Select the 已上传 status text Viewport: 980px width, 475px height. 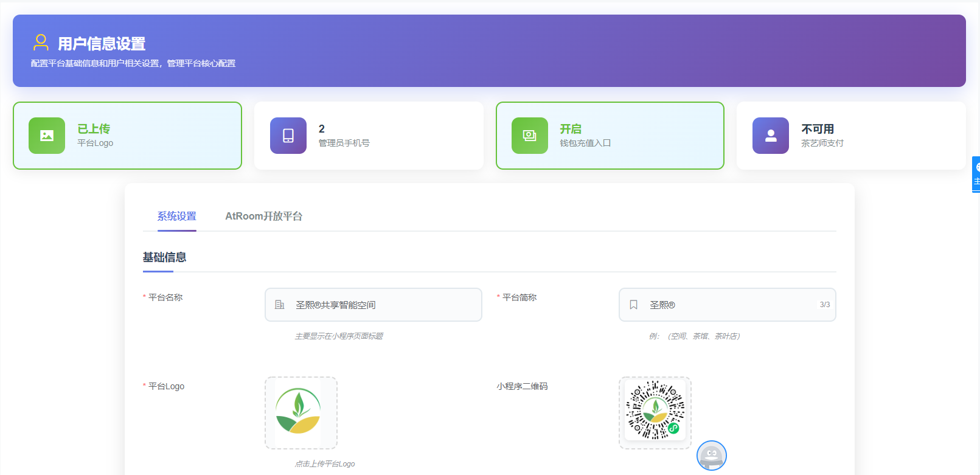coord(94,129)
